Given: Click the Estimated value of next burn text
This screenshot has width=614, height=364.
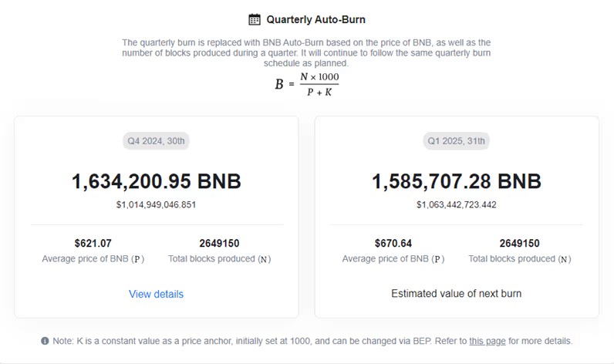Looking at the screenshot, I should (456, 294).
